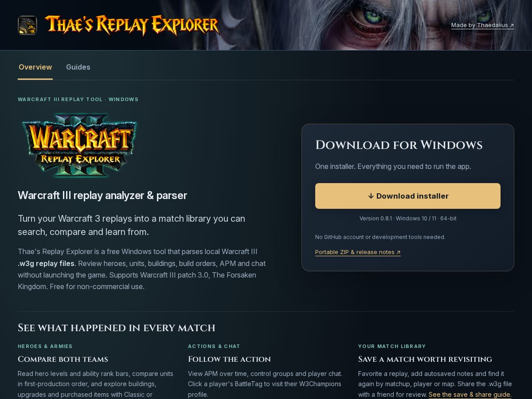The image size is (532, 399).
Task: Click the YOUR MATCH LIBRARY label
Action: coord(392,346)
